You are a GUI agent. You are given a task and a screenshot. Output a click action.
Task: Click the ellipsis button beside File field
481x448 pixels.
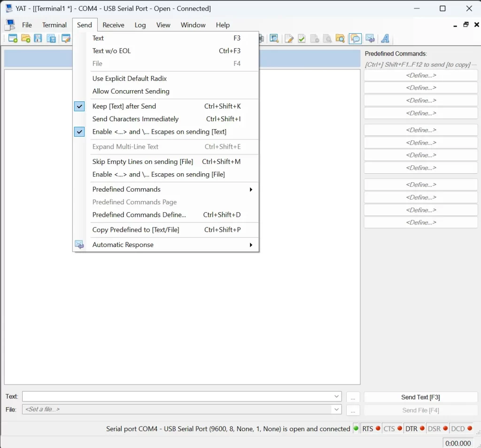[353, 410]
